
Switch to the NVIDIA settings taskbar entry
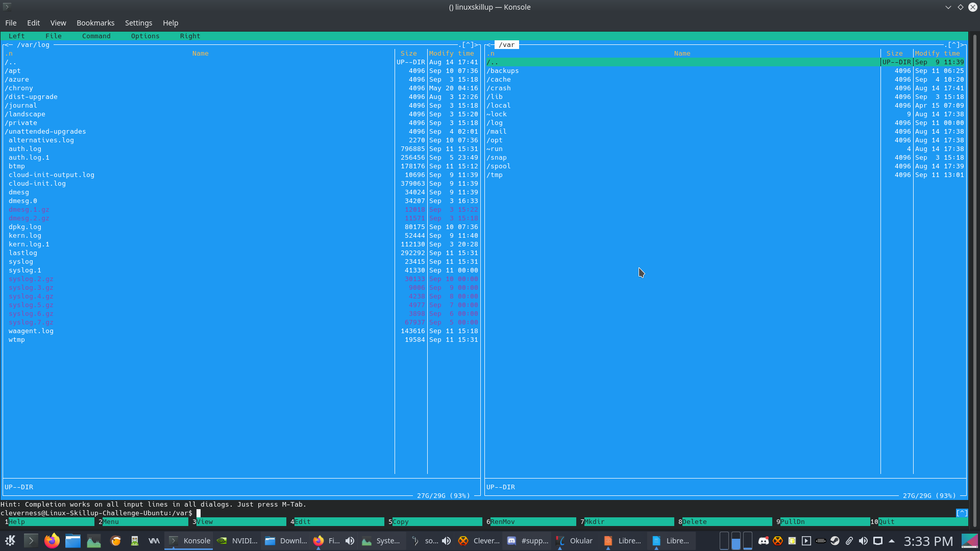(237, 541)
